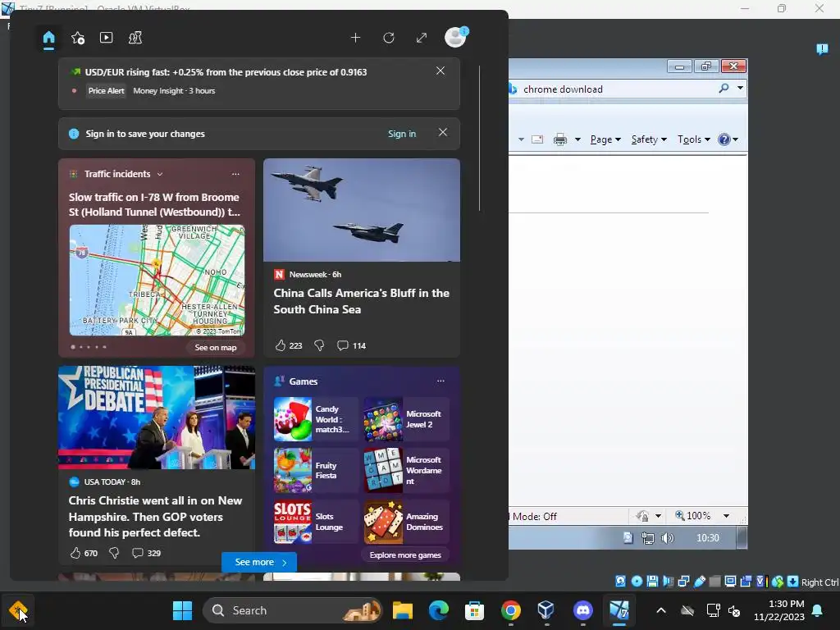The width and height of the screenshot is (840, 630).
Task: Open more options on Games card
Action: [441, 381]
